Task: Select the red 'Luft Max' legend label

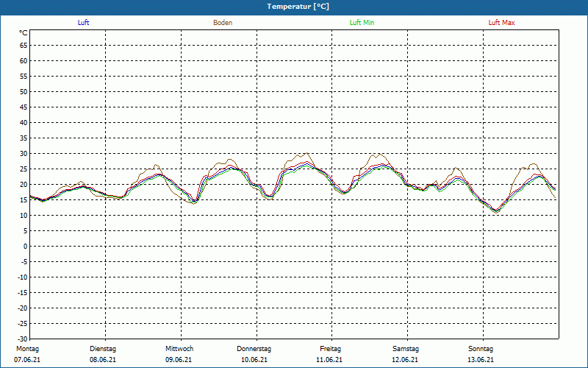Action: tap(501, 23)
